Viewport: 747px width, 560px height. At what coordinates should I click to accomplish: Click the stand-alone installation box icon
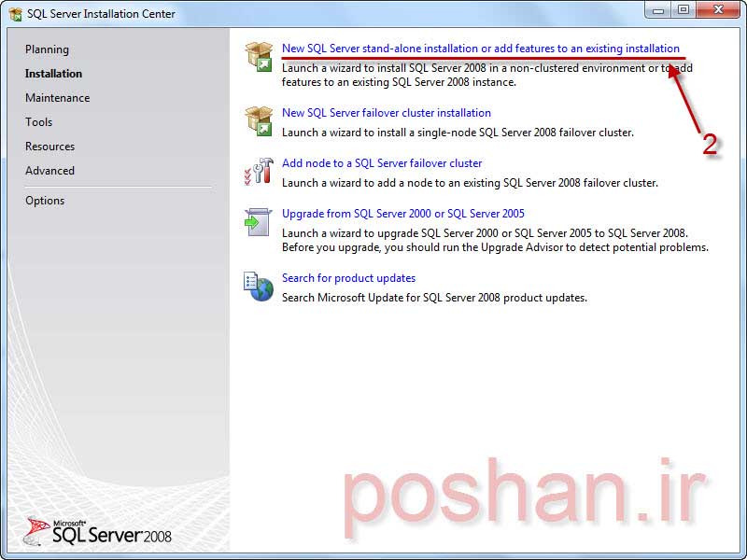point(258,56)
